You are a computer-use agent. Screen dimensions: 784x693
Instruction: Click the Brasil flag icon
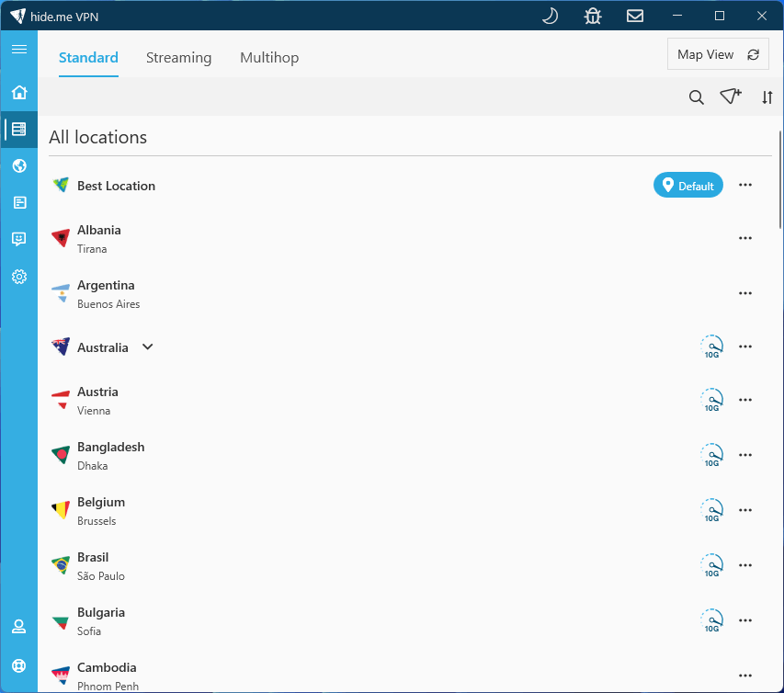click(61, 565)
